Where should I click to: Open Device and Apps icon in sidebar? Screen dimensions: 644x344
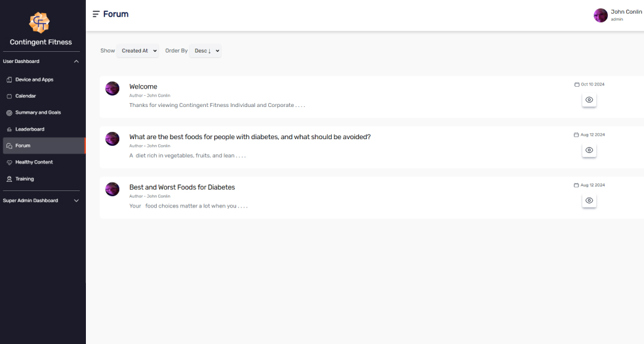[x=9, y=79]
